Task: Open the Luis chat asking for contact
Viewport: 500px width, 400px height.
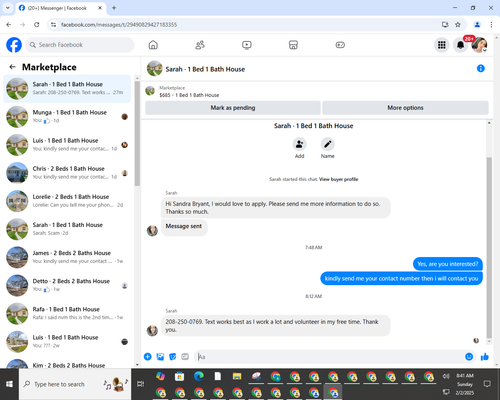Action: pos(67,145)
